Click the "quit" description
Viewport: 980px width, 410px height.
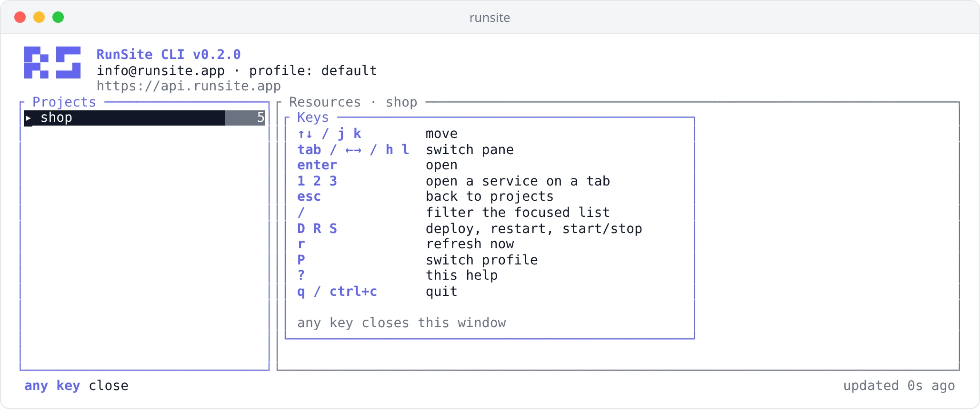coord(441,292)
